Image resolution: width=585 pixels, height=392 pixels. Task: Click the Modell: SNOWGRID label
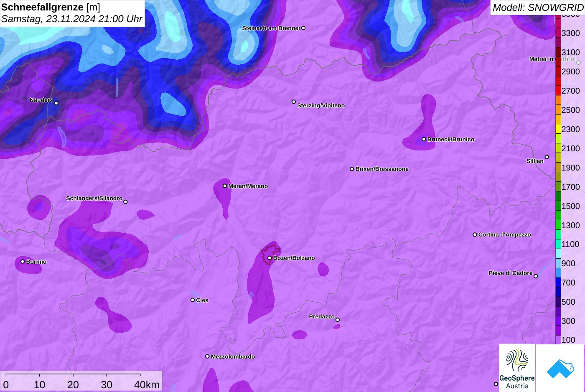538,8
